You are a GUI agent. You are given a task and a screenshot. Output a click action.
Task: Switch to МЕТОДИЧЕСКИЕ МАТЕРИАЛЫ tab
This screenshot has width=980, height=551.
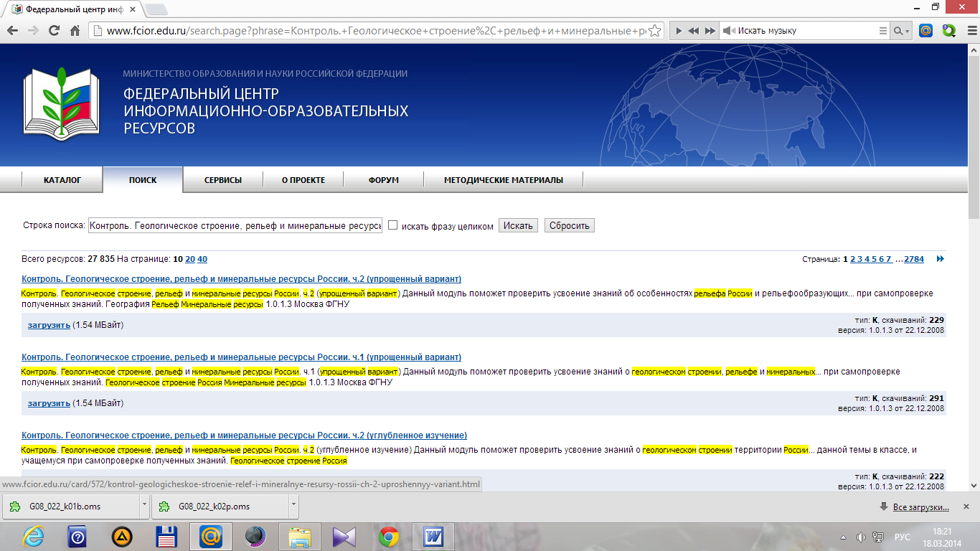click(x=503, y=180)
